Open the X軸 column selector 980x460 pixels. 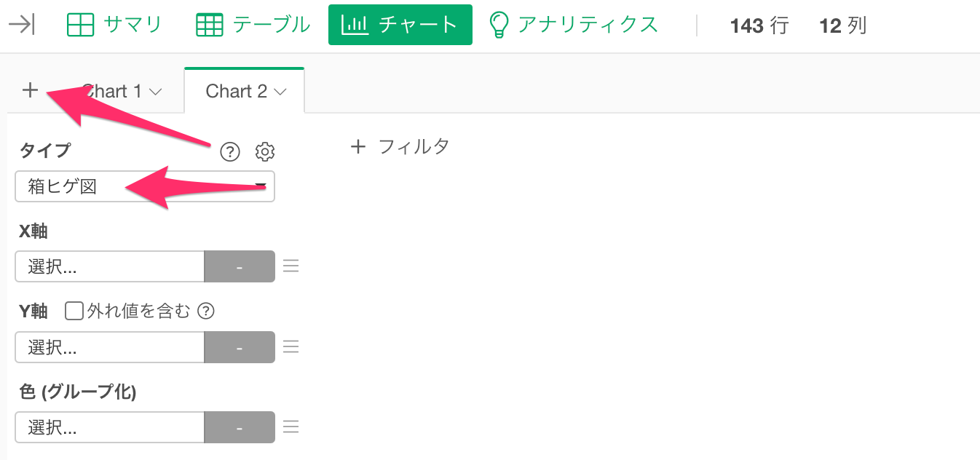(110, 266)
